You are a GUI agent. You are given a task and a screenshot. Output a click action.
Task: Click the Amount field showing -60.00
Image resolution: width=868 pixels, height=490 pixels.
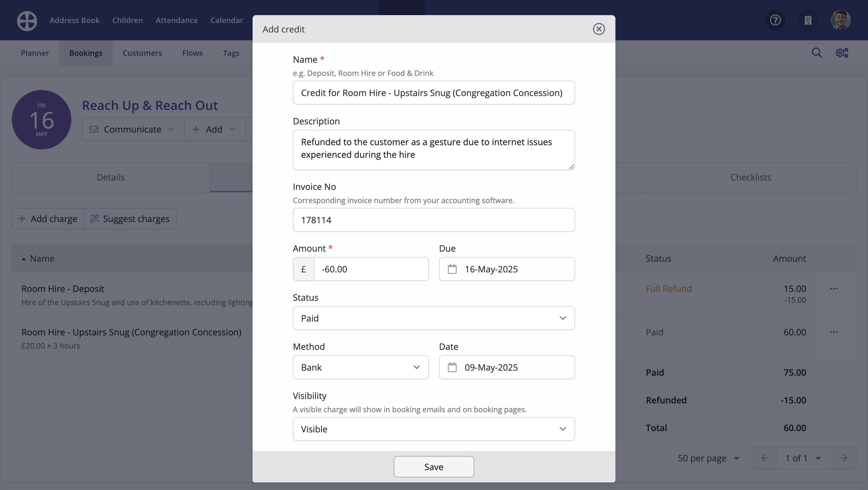(371, 269)
